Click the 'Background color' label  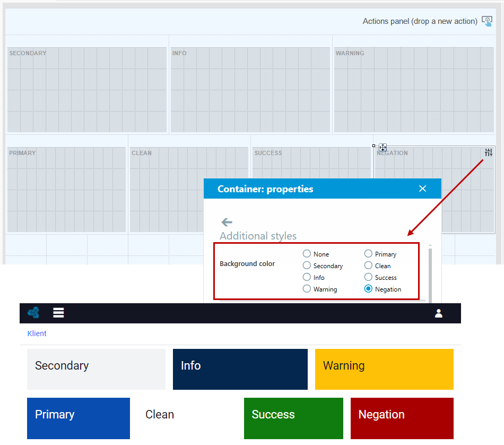pyautogui.click(x=247, y=263)
